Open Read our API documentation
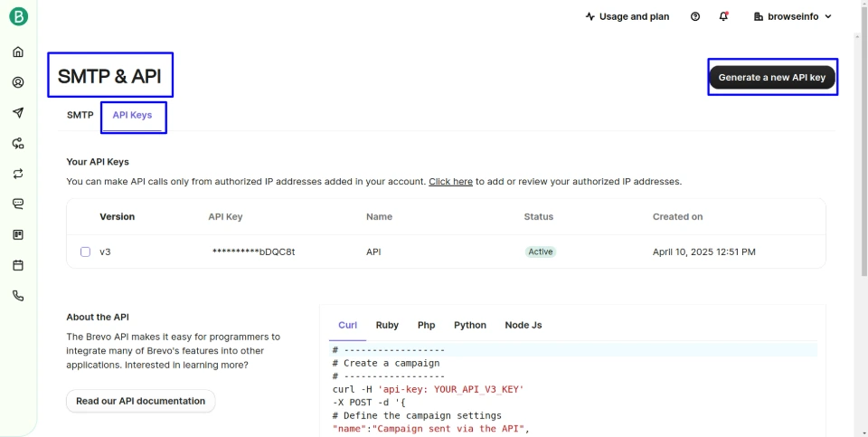This screenshot has width=868, height=437. tap(140, 401)
